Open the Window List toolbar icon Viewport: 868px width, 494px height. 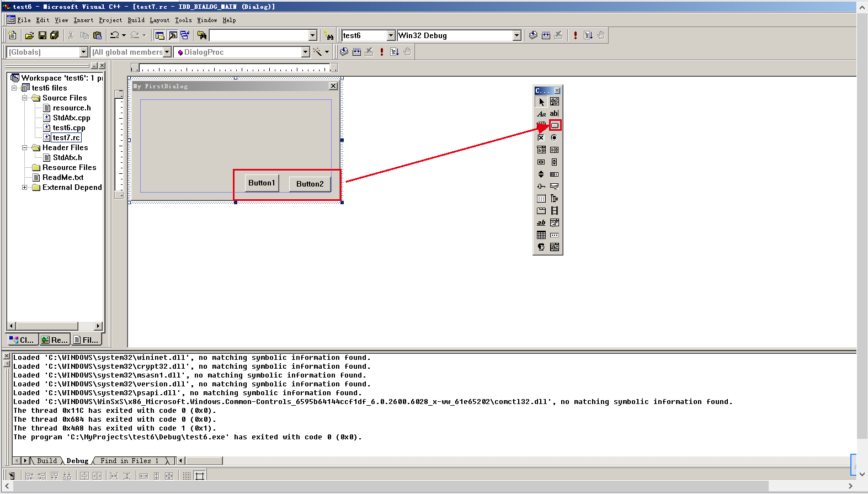click(185, 35)
